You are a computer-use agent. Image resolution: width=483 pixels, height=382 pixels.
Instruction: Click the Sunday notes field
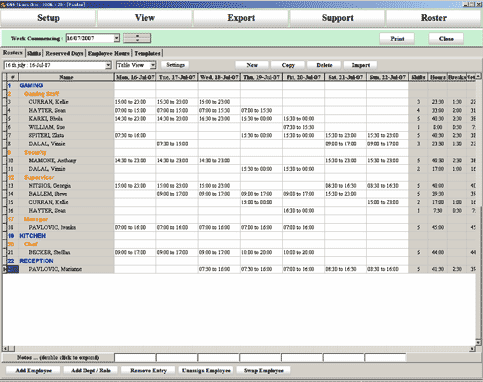(385, 358)
